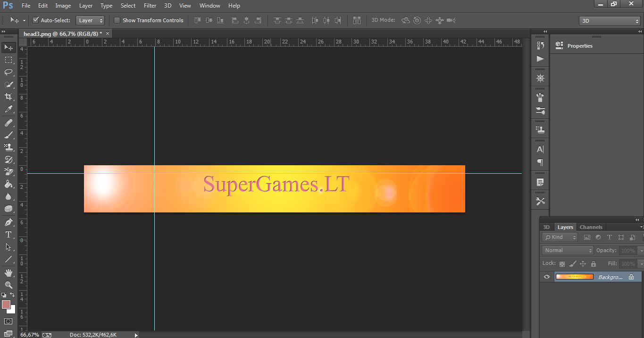Click the foreground color swatch
Viewport: 644px width, 338px height.
(6, 304)
